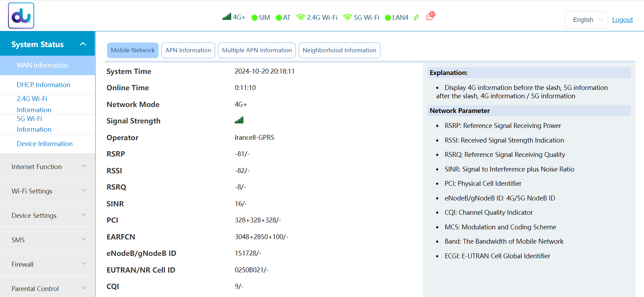Click the 5G Wi-Fi status icon
The width and height of the screenshot is (644, 297).
347,17
